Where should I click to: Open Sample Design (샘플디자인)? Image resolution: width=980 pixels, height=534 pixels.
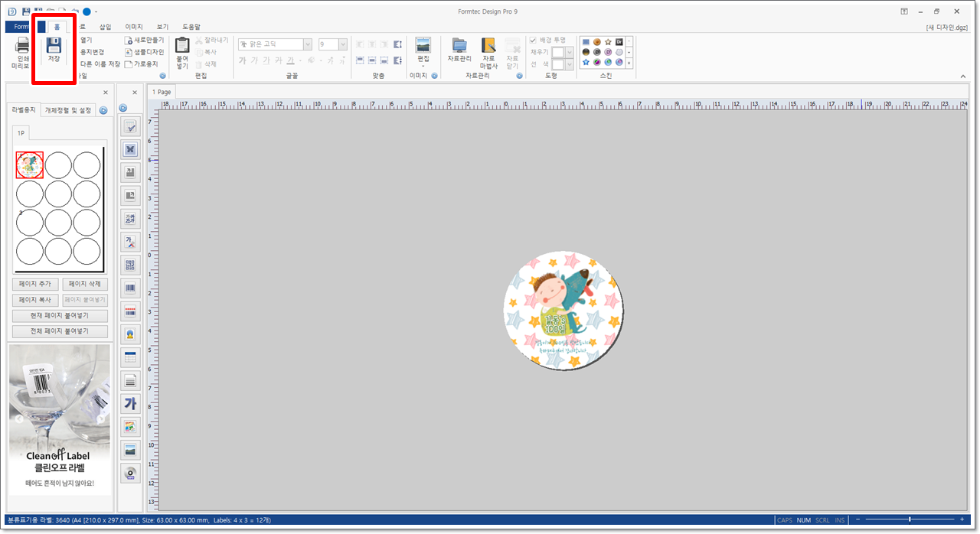click(144, 52)
